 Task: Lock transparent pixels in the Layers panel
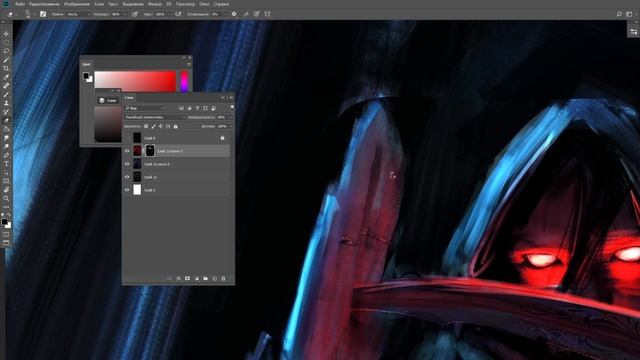point(146,127)
